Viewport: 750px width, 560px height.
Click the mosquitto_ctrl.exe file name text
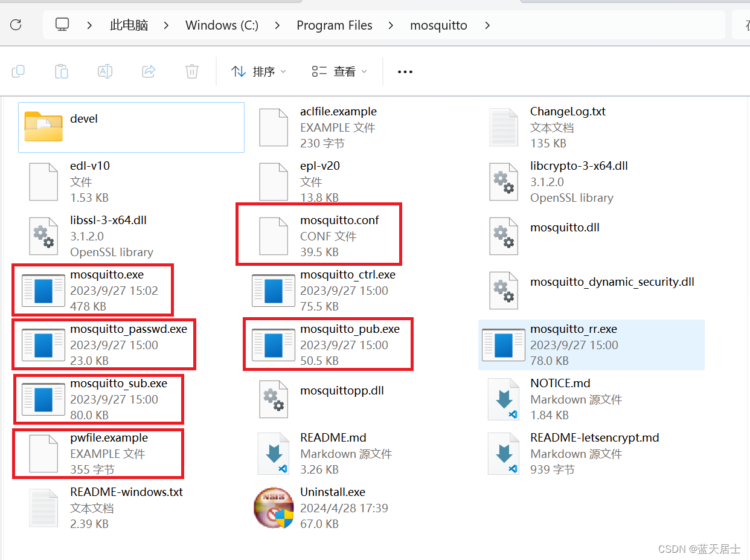click(348, 275)
